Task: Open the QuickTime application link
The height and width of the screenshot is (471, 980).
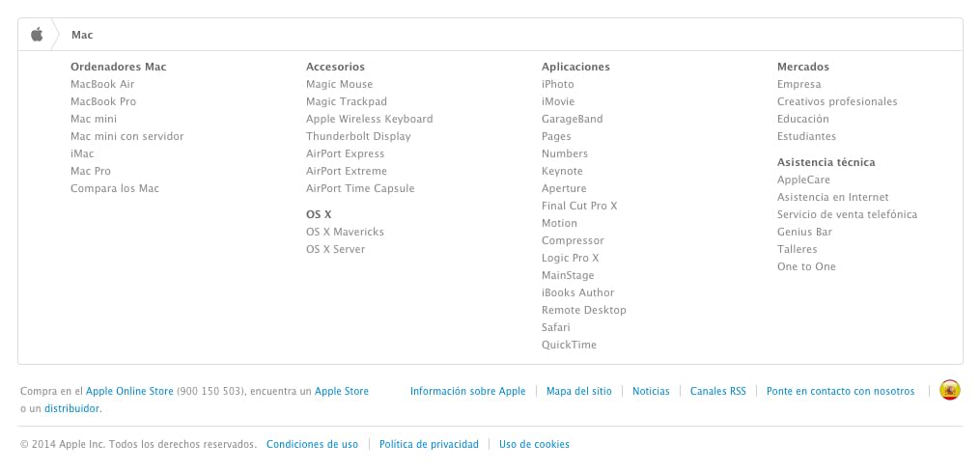Action: point(569,345)
